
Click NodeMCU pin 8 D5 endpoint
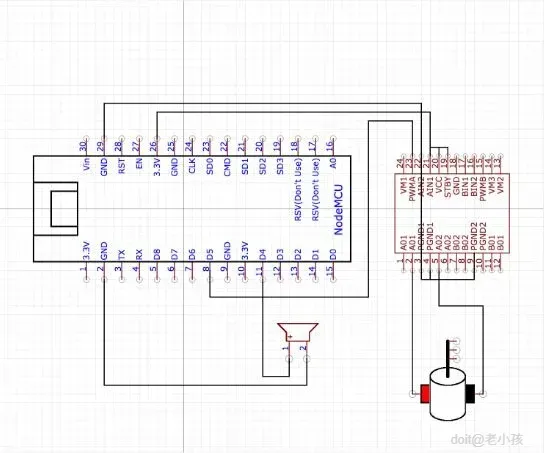[210, 280]
